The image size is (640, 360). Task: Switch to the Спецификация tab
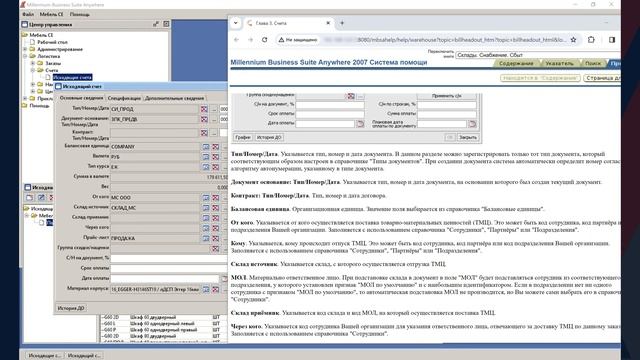124,98
